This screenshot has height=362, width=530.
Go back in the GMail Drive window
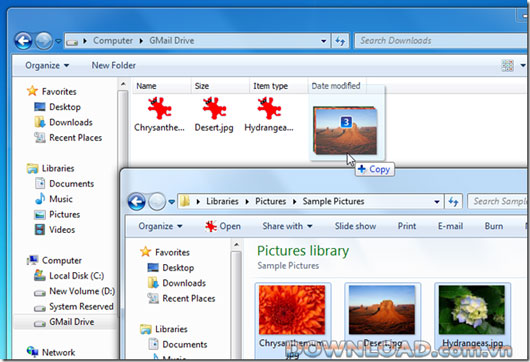coord(23,41)
